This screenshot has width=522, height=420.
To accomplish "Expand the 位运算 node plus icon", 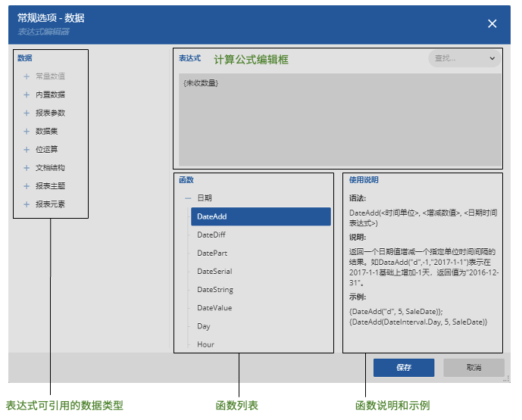I will click(27, 150).
